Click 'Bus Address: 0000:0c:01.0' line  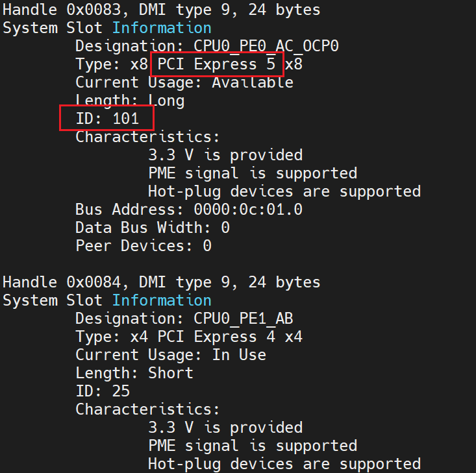click(188, 210)
